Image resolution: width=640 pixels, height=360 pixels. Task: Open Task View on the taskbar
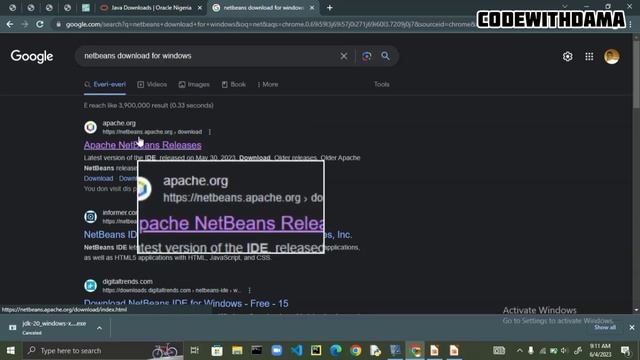point(195,351)
